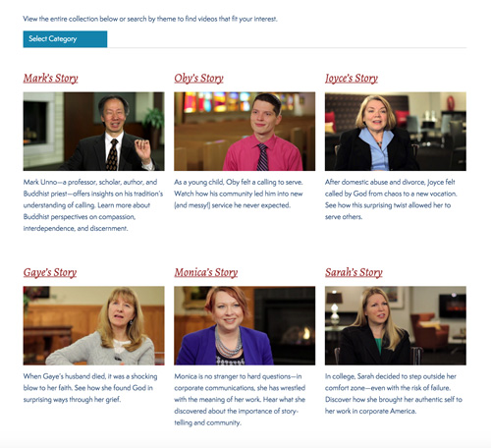Screen dimensions: 491x448
Task: Open the Oby's Story title link
Action: tap(198, 79)
